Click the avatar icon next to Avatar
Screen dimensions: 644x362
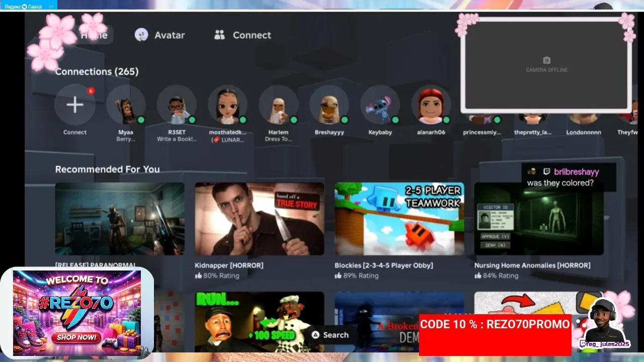click(141, 35)
